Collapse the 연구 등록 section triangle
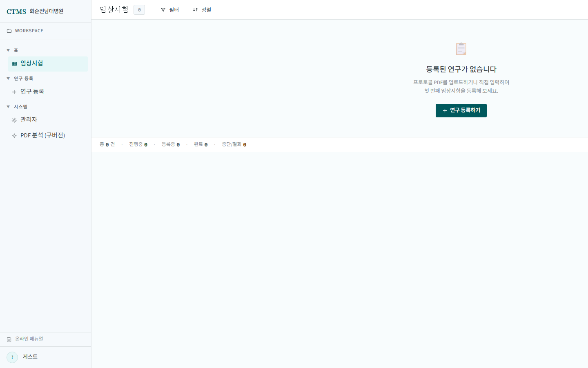 pos(8,79)
